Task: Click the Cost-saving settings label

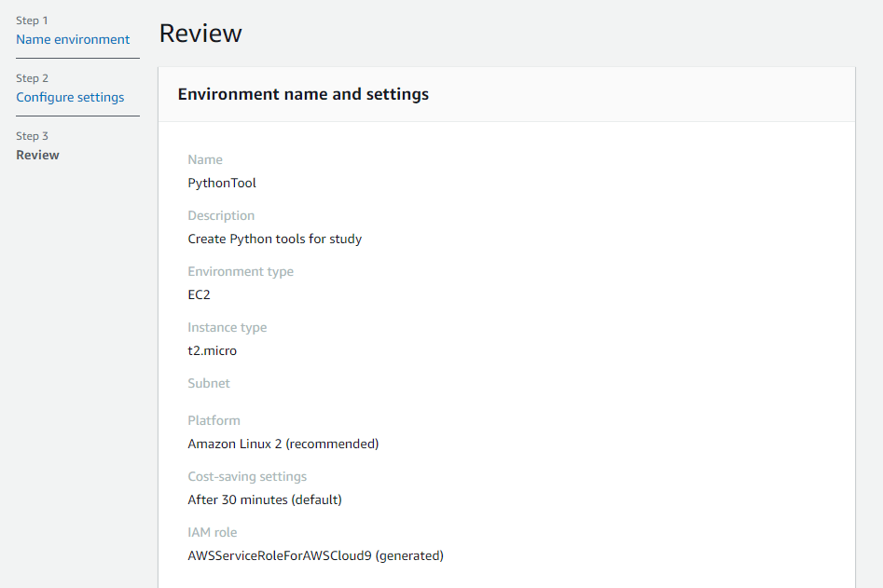Action: 247,476
